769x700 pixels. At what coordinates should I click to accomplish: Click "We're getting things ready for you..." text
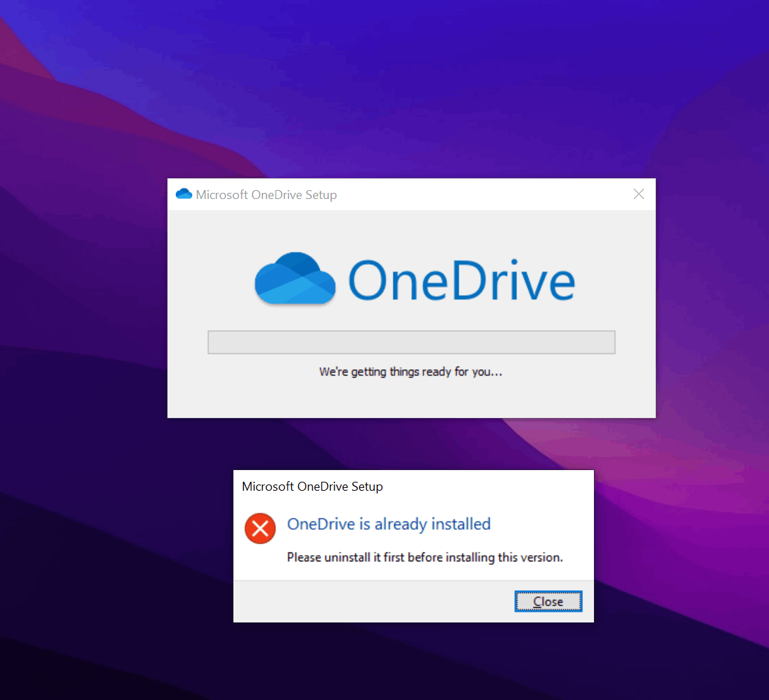tap(411, 371)
